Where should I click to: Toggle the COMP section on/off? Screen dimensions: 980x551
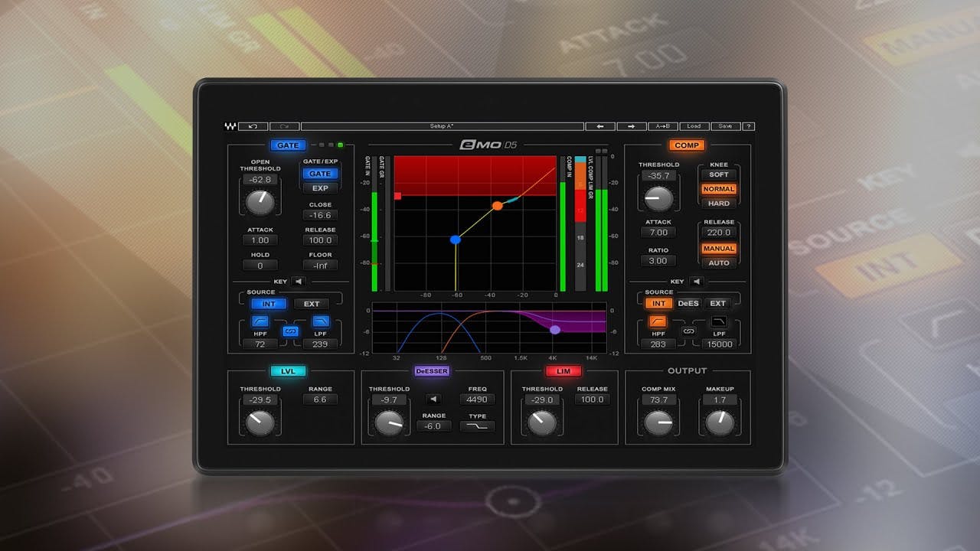tap(686, 145)
